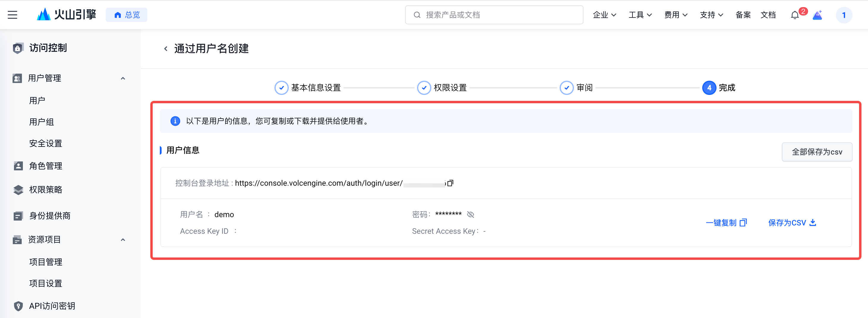The height and width of the screenshot is (318, 868).
Task: Open the 费用 dropdown menu
Action: 676,15
